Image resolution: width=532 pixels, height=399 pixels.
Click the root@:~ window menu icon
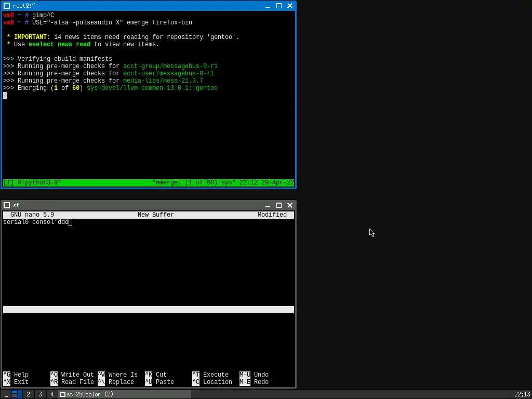[x=6, y=6]
